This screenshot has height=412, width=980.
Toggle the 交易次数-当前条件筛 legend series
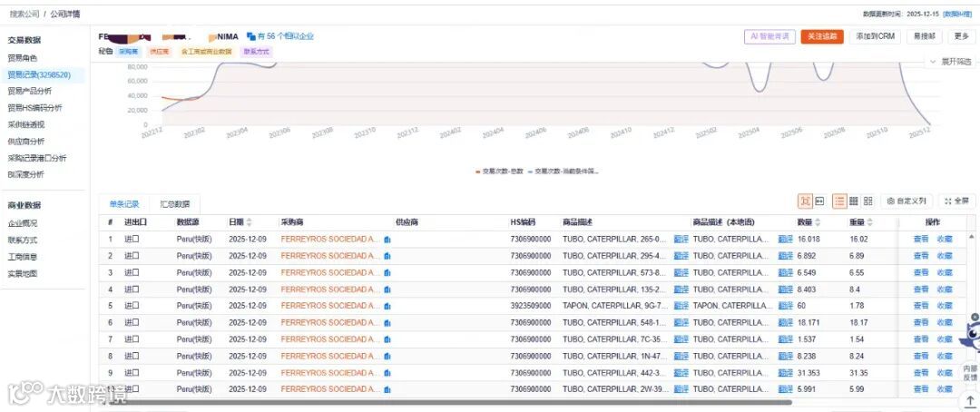563,171
